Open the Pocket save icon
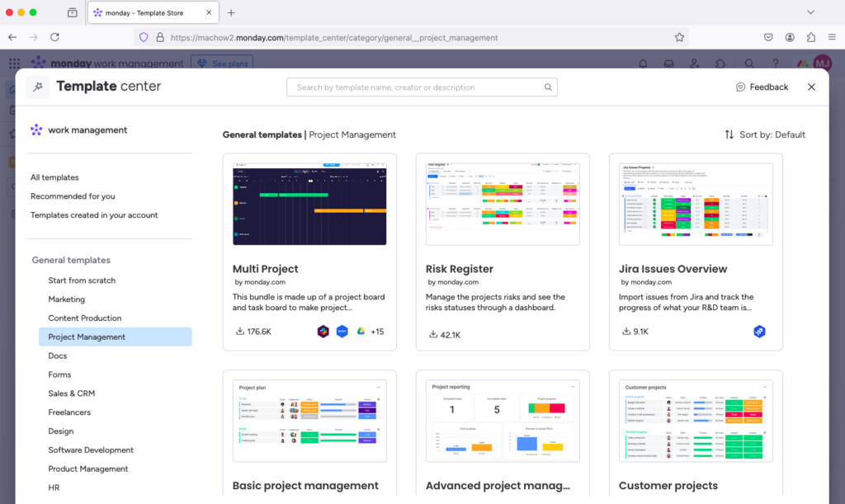Image resolution: width=845 pixels, height=504 pixels. pyautogui.click(x=768, y=37)
